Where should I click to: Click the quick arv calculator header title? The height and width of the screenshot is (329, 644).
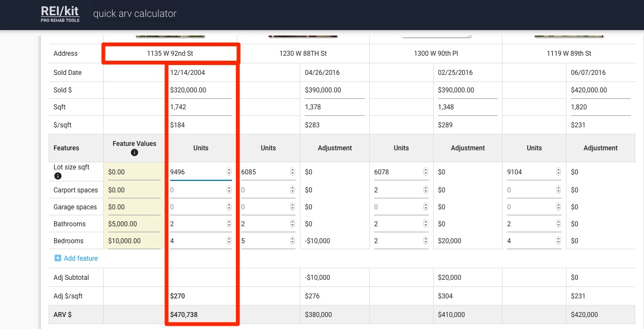[x=134, y=14]
